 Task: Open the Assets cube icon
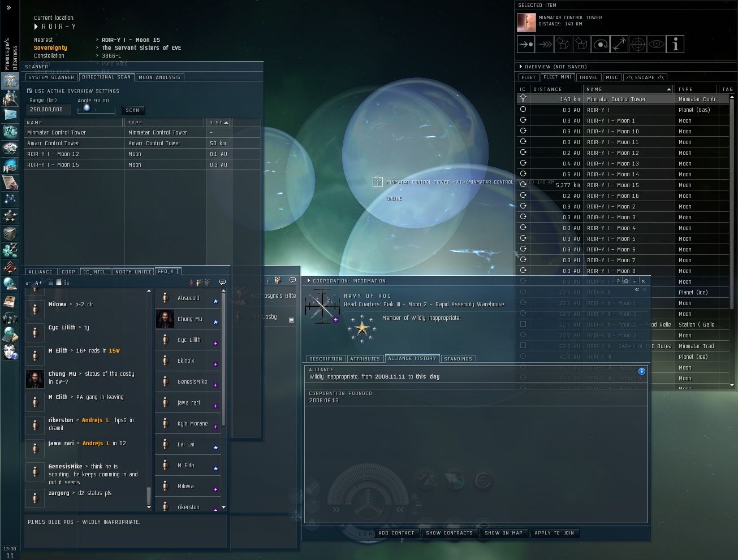pos(10,233)
